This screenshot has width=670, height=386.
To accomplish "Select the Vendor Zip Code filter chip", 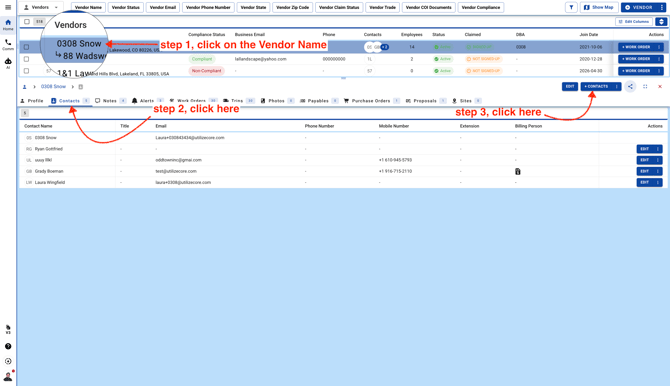I will (x=293, y=7).
